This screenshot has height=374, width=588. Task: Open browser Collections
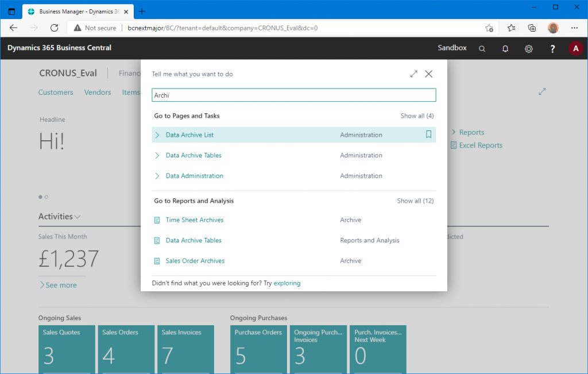(x=532, y=28)
